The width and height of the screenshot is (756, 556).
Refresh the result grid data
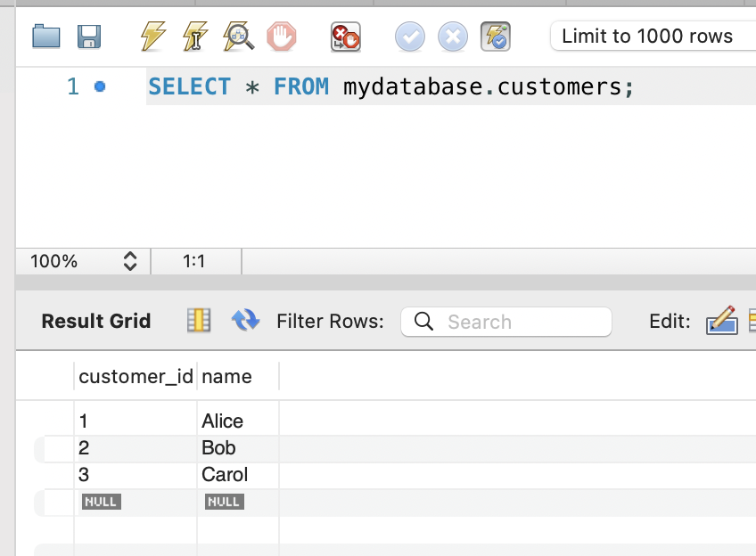245,321
